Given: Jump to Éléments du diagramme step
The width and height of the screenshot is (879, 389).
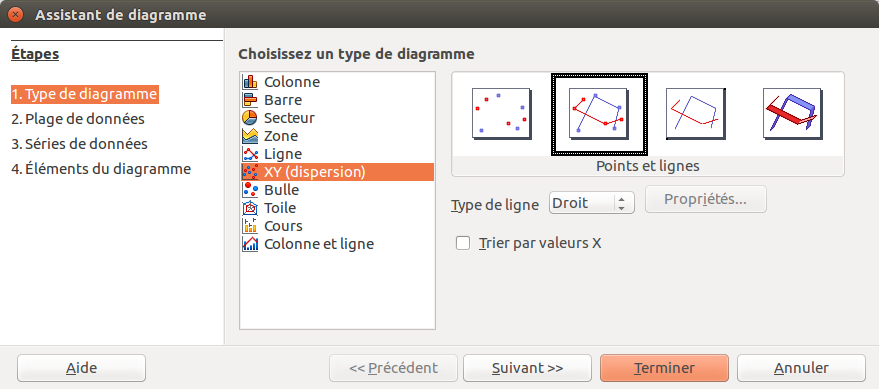Looking at the screenshot, I should 101,168.
